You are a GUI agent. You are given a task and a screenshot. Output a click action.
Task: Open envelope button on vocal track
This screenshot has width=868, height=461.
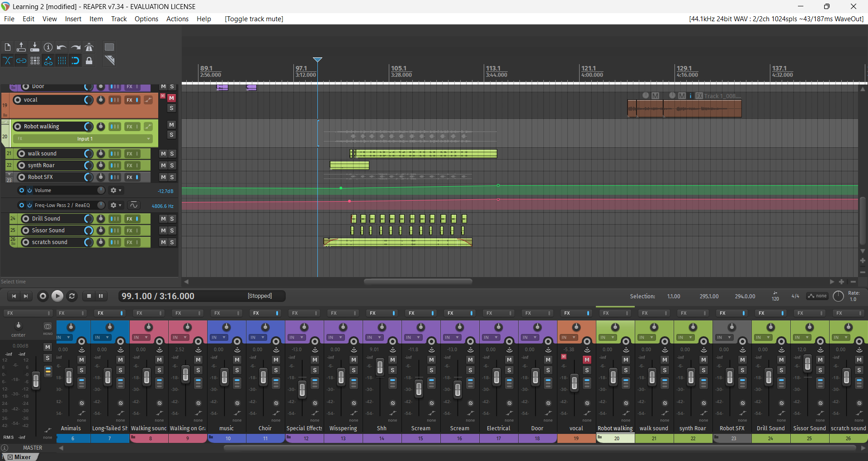[x=148, y=100]
